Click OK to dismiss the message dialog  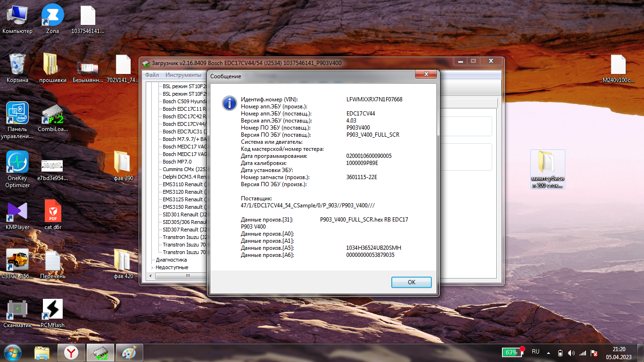click(x=411, y=282)
